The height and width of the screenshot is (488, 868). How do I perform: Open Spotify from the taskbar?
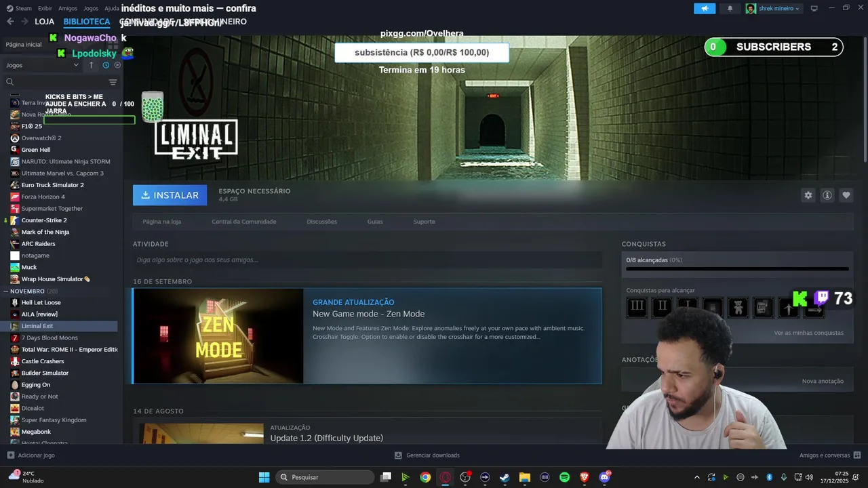click(564, 477)
